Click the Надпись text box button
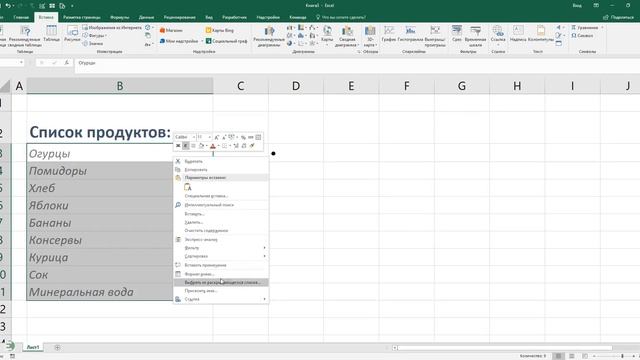640x360 pixels. pyautogui.click(x=518, y=33)
